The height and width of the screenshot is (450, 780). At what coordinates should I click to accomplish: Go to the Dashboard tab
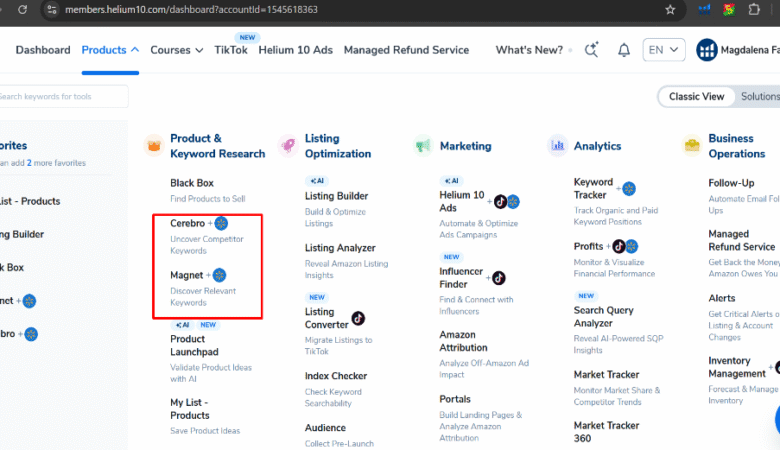tap(43, 50)
